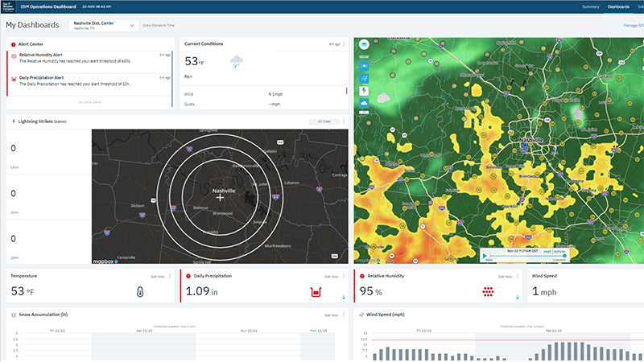Select the wind layer icon on map

click(364, 79)
